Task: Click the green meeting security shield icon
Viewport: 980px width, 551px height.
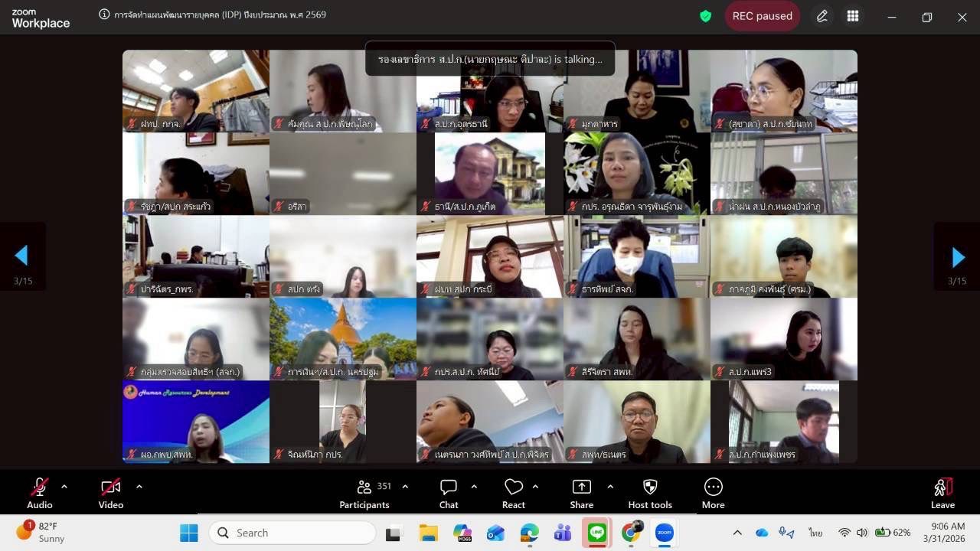Action: (706, 15)
